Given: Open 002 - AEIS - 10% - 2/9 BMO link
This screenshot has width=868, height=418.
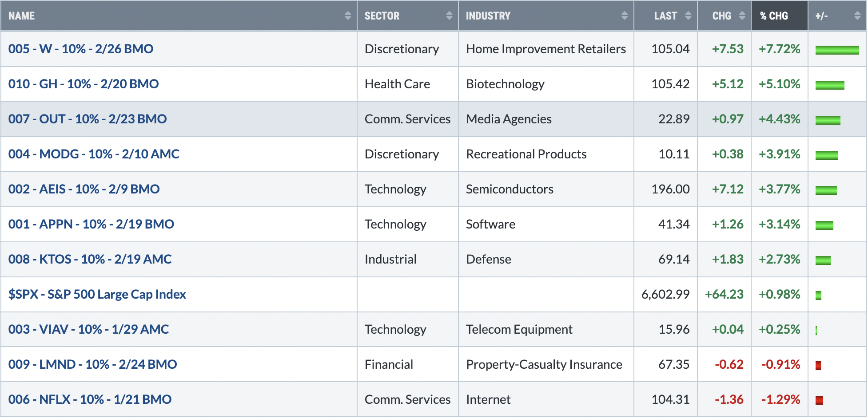Looking at the screenshot, I should click(84, 189).
